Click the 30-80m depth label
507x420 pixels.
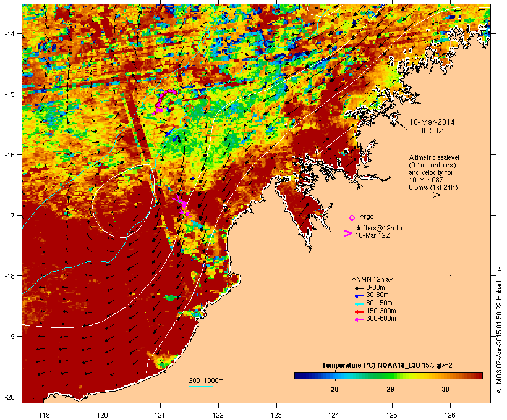pyautogui.click(x=377, y=295)
